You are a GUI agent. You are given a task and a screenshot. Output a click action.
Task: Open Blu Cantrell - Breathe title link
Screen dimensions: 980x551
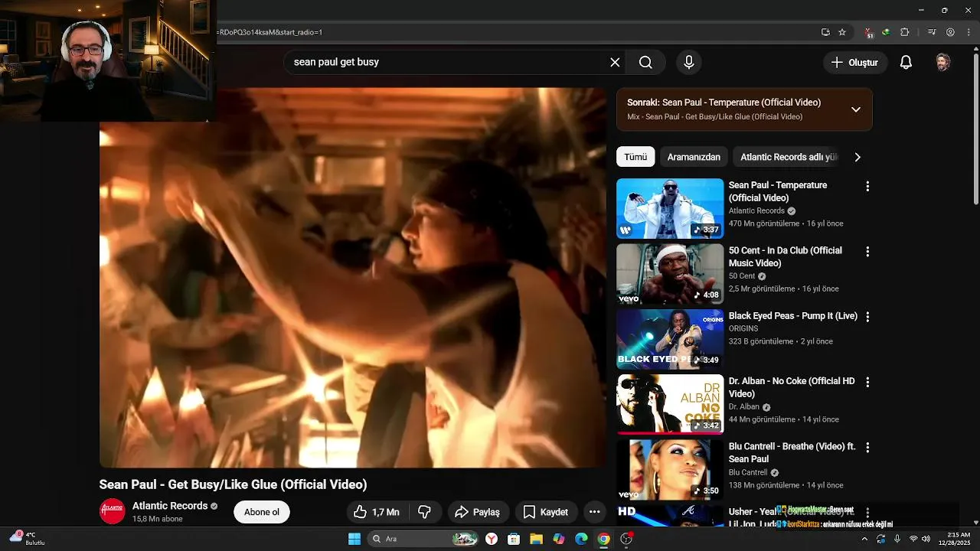pos(792,452)
